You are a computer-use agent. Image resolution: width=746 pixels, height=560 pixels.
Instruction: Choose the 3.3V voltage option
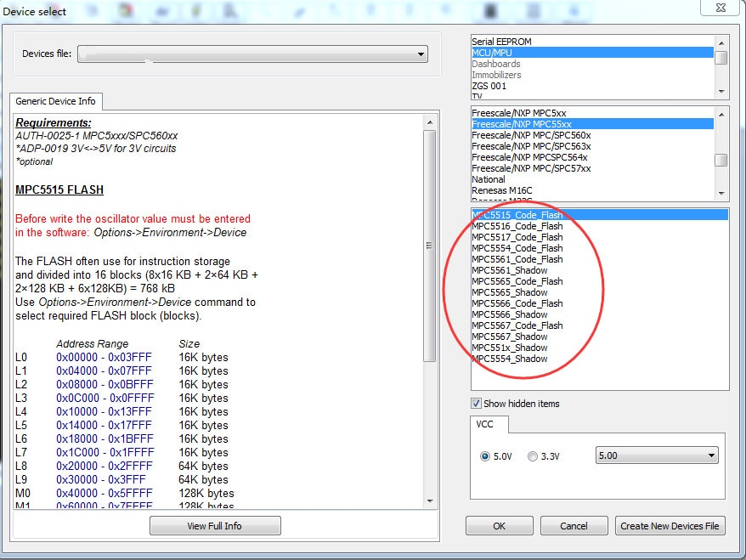coord(533,456)
